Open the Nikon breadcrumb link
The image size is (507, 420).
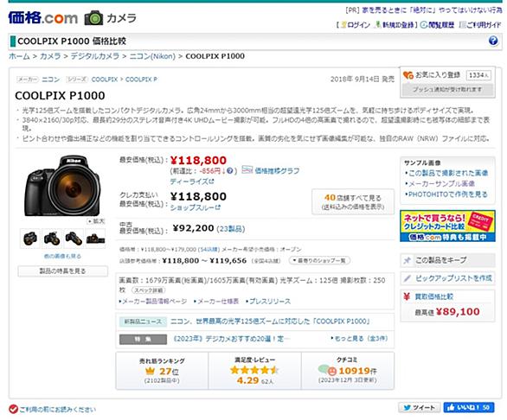152,56
